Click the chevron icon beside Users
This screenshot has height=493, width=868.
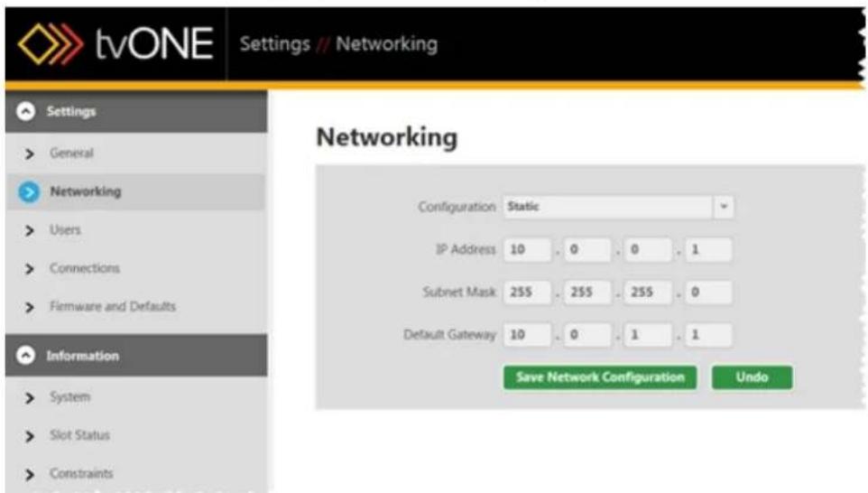[x=30, y=230]
